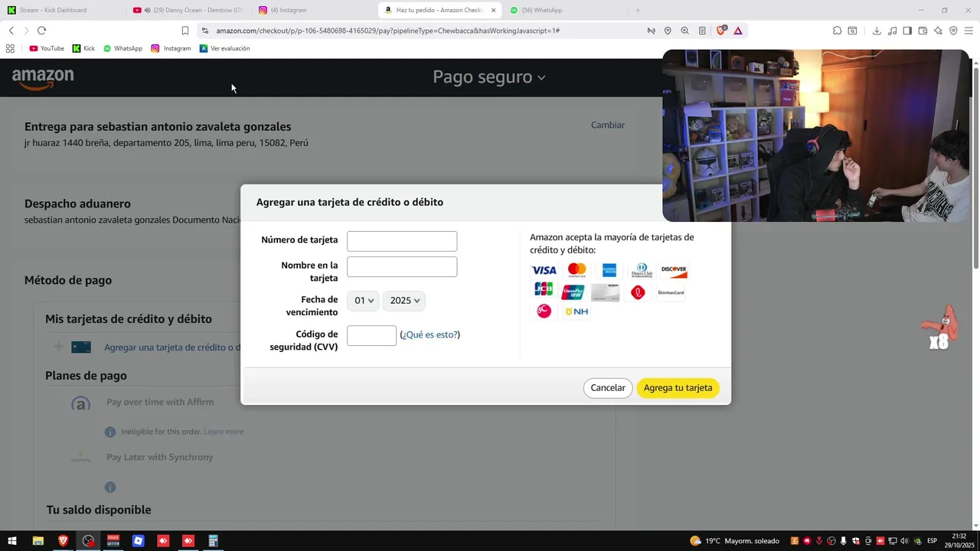Image resolution: width=980 pixels, height=551 pixels.
Task: Click the ¿Qué es esto? link
Action: coord(430,334)
